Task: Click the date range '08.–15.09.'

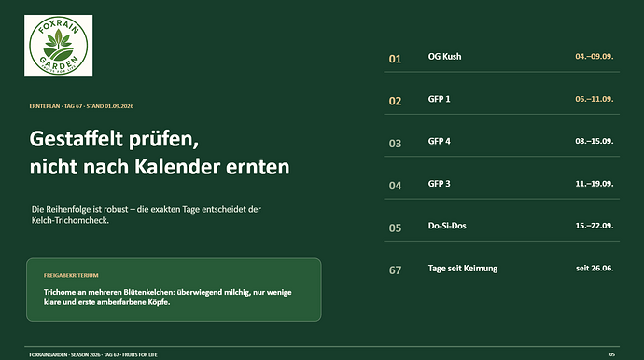Action: tap(595, 141)
